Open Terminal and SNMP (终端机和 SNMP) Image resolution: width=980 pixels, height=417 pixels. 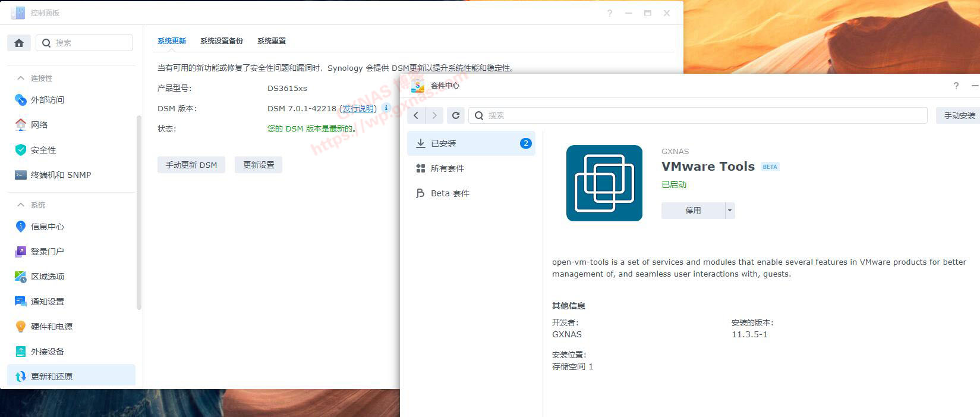[61, 175]
